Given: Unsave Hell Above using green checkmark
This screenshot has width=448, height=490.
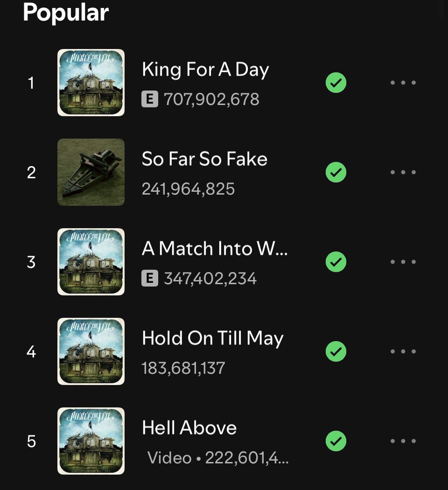Looking at the screenshot, I should click(336, 441).
